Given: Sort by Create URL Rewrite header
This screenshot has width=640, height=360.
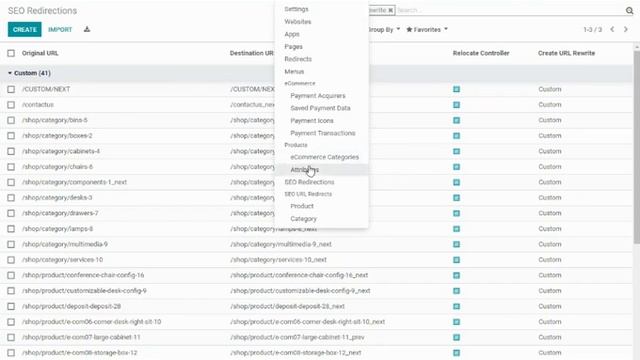Looking at the screenshot, I should tap(566, 53).
